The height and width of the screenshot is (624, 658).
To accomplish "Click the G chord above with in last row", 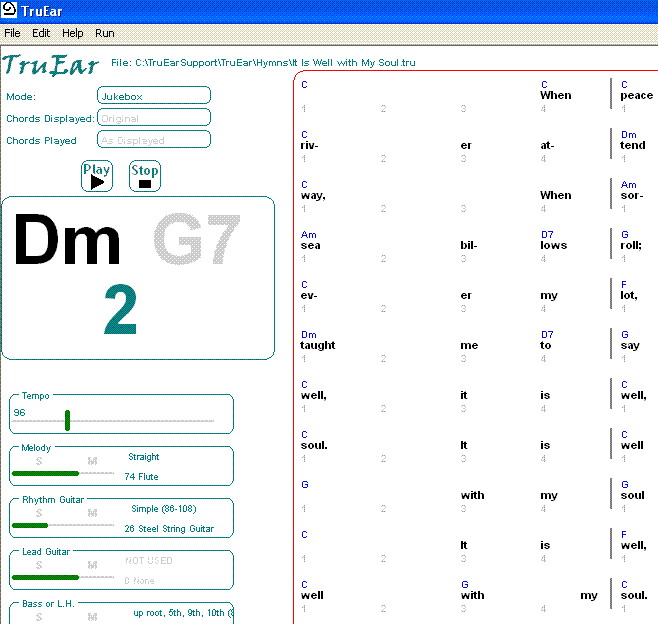I will pyautogui.click(x=465, y=585).
